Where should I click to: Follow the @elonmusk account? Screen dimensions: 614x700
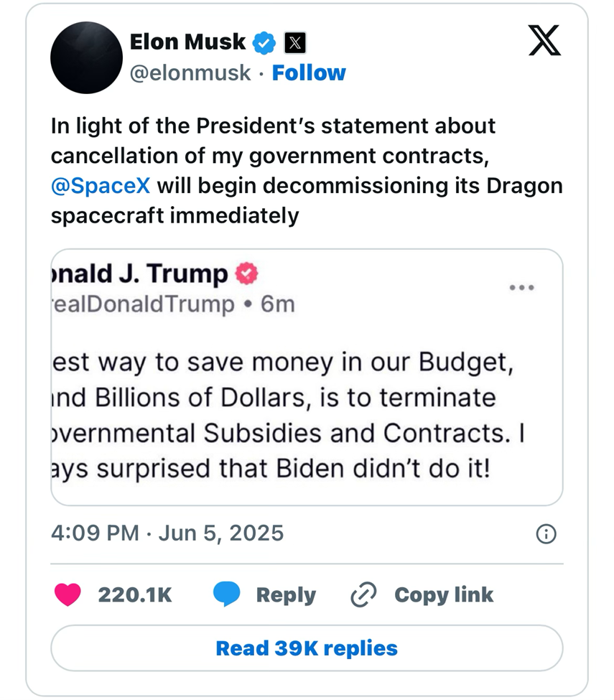tap(309, 73)
